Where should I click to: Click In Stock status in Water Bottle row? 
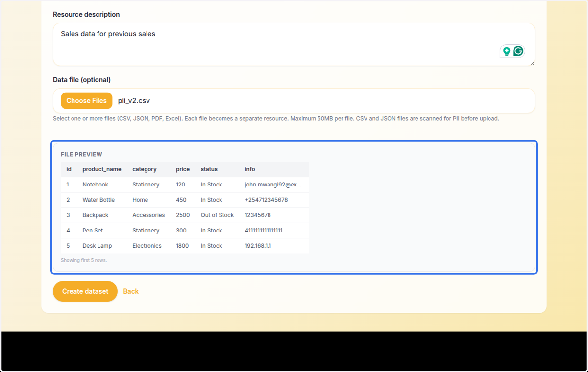coord(212,200)
